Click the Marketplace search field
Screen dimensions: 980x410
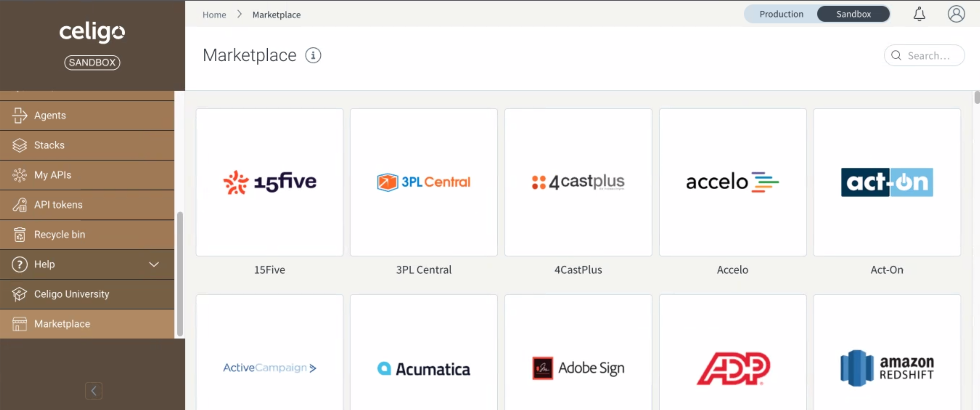928,56
